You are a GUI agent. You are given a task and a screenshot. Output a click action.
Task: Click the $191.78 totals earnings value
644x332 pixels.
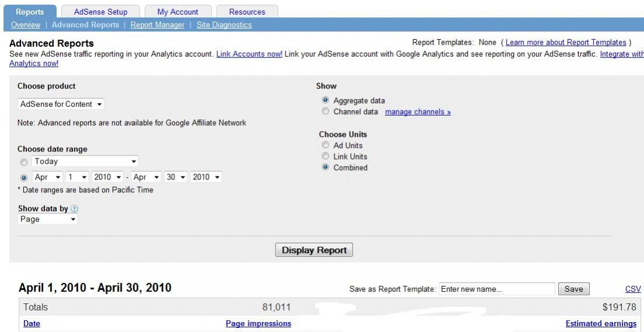[x=619, y=307]
